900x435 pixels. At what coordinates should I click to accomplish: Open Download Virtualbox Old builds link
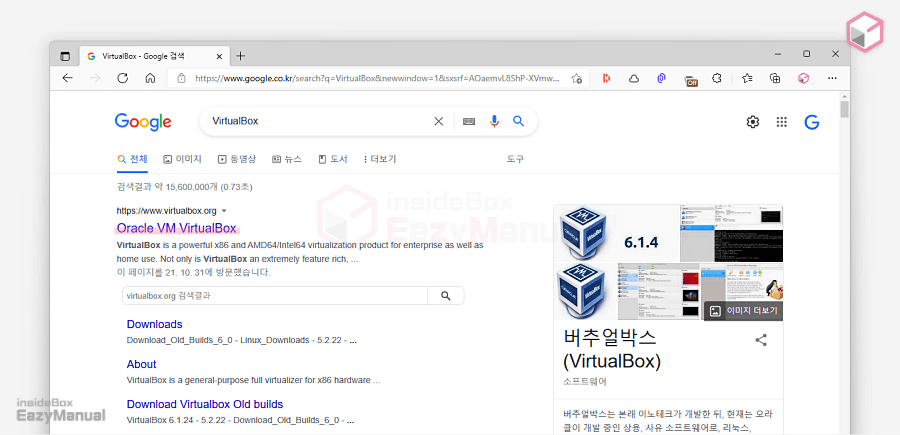coord(205,405)
